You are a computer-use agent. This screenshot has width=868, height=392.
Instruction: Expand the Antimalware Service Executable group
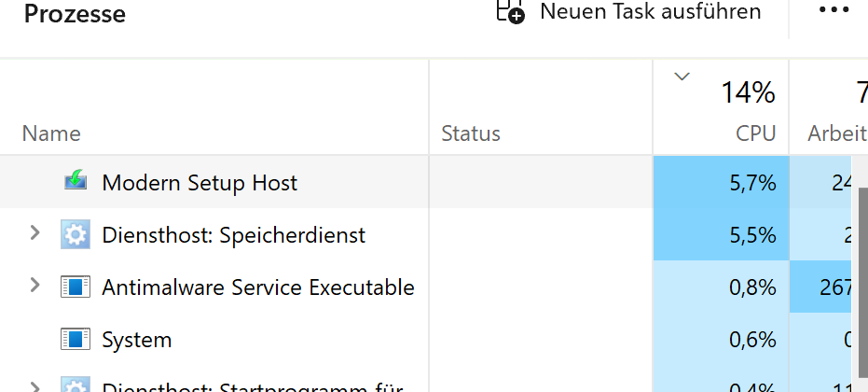(35, 286)
